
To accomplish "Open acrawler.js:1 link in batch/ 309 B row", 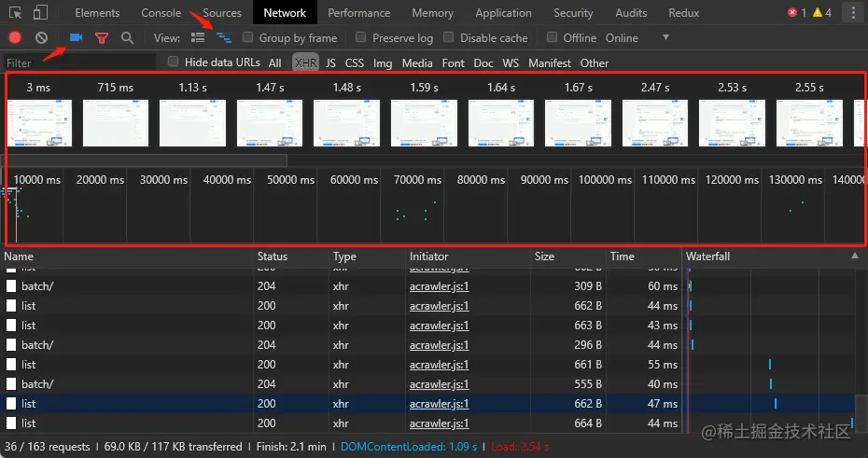I will (439, 286).
